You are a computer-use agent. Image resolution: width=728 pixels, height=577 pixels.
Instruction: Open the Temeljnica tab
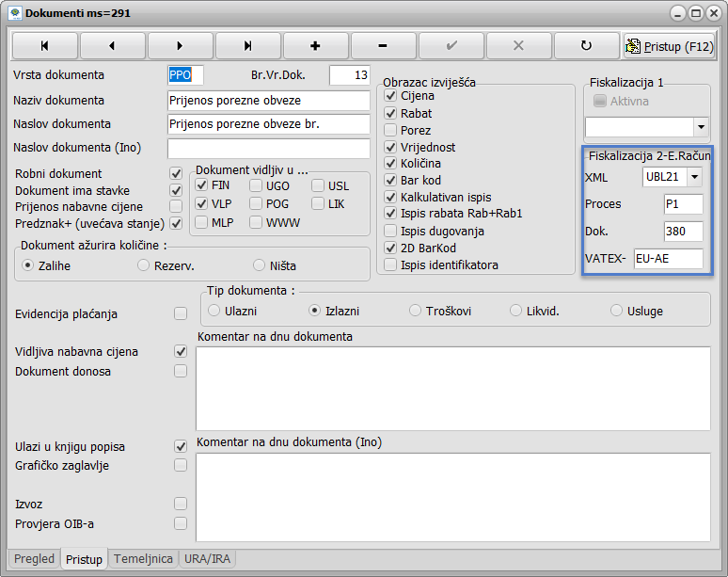143,559
